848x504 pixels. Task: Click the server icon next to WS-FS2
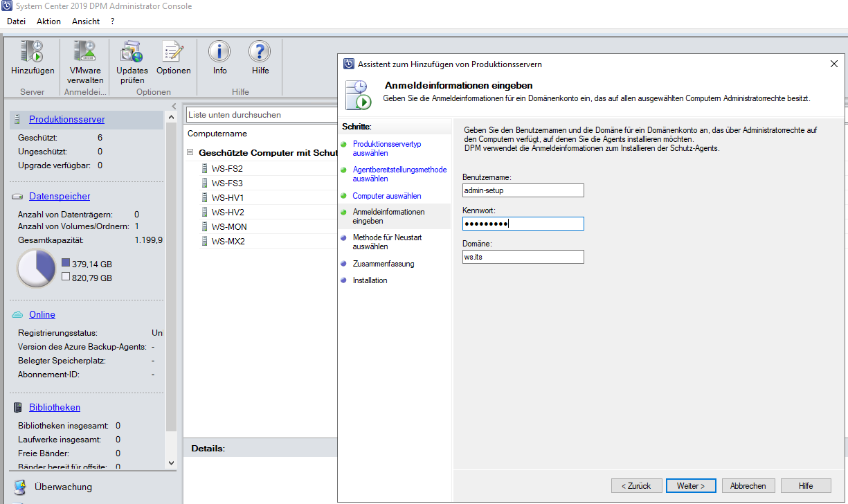(x=204, y=168)
